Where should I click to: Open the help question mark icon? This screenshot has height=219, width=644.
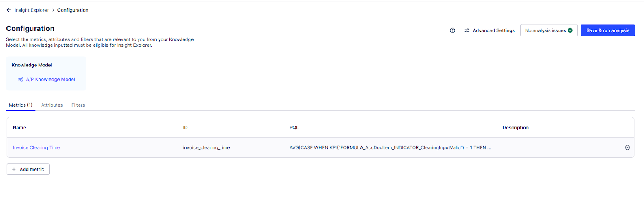(453, 30)
